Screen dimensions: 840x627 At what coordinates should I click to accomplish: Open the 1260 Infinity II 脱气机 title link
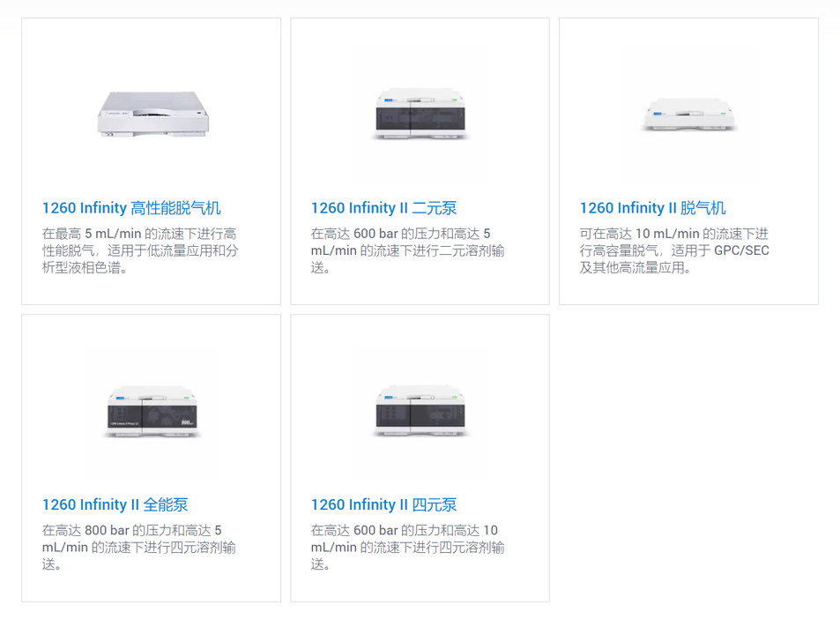[652, 208]
